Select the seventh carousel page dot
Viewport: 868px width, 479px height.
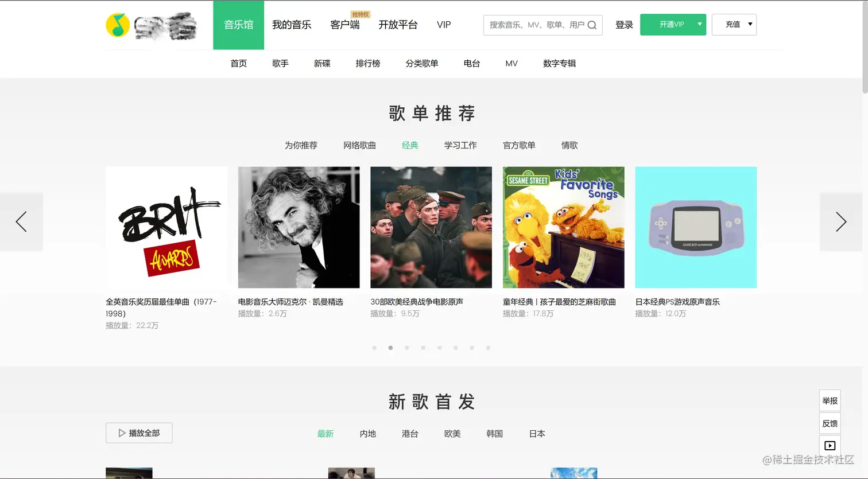point(472,348)
